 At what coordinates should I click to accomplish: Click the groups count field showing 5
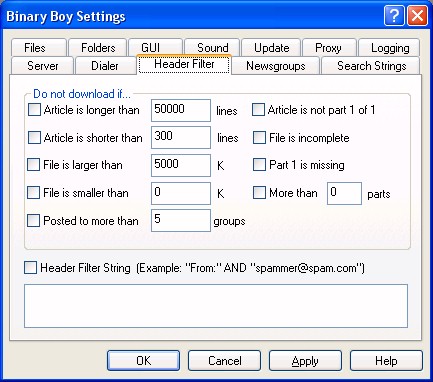181,220
